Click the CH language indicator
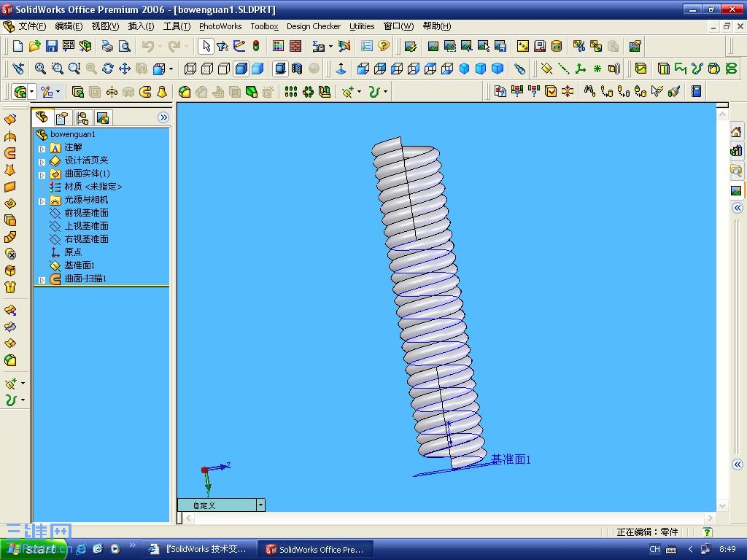Viewport: 747px width, 560px height. point(654,549)
